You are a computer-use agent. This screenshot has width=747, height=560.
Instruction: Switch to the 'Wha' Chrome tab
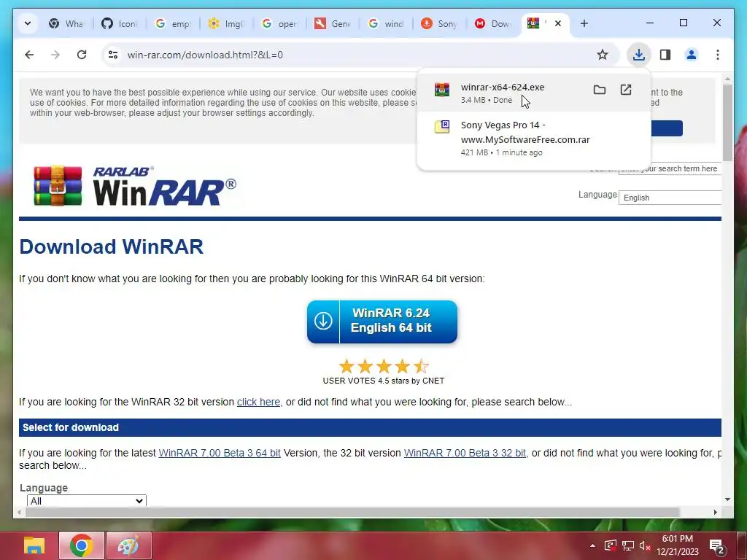coord(66,23)
